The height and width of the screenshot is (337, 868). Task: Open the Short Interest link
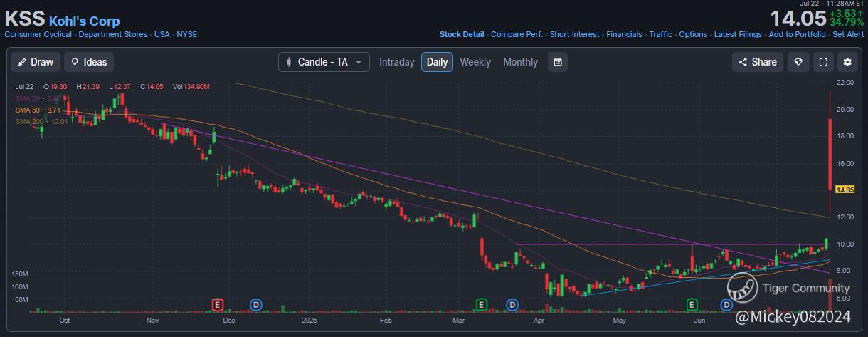575,34
